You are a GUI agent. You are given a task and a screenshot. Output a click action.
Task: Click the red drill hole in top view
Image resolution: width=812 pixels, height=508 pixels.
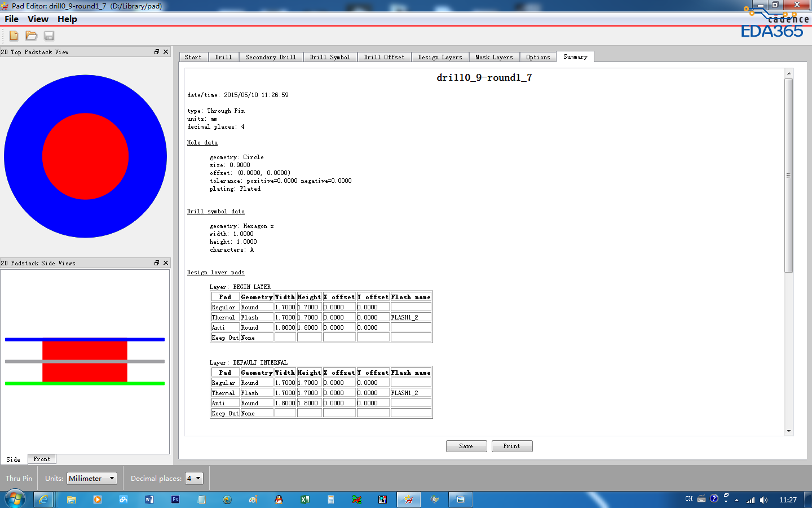tap(85, 156)
